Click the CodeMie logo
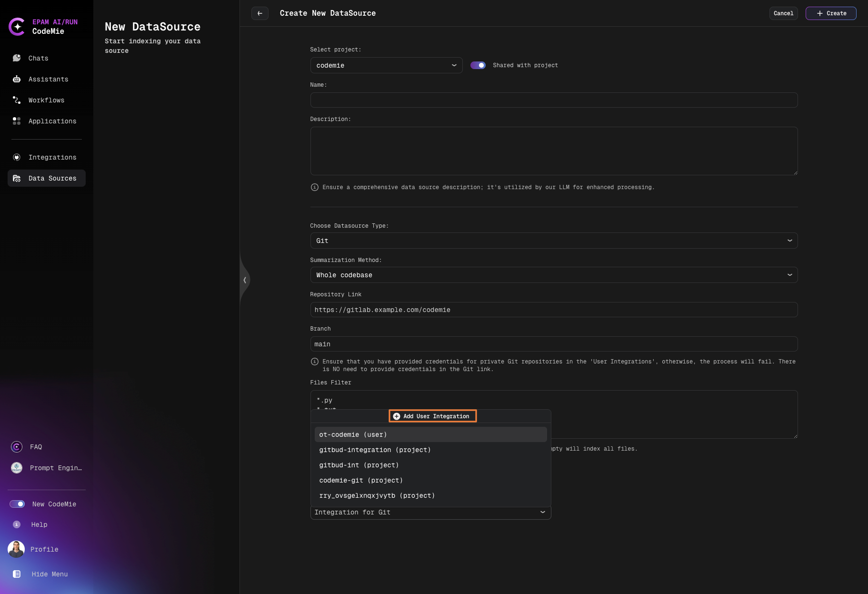The image size is (868, 594). pos(18,27)
